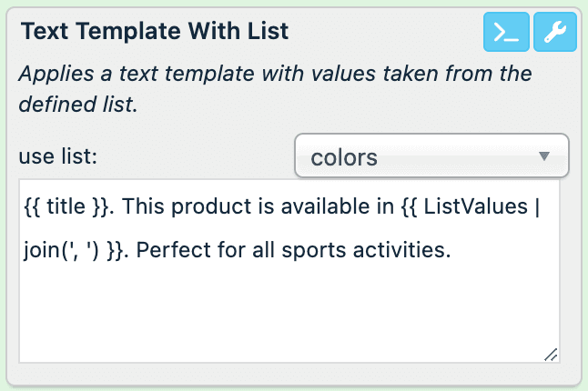Click the 'ListValues' word in the template
This screenshot has height=391, width=588.
point(478,206)
